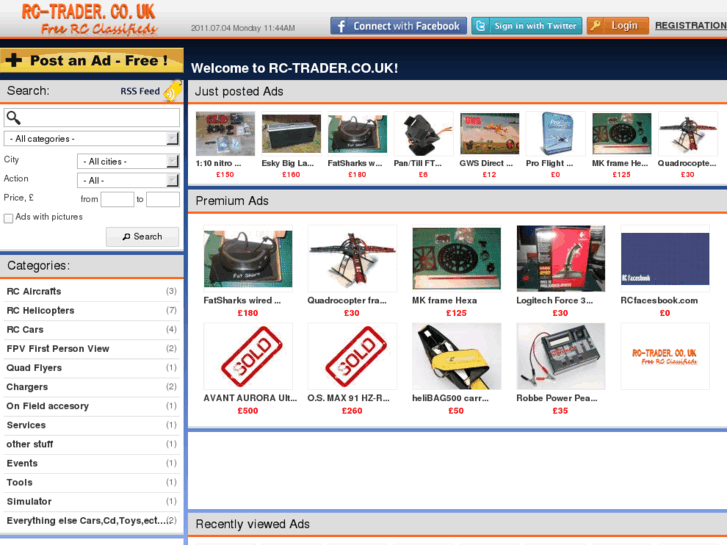727x545 pixels.
Task: Open the RCfacesbook.com premium ad image
Action: (x=665, y=259)
